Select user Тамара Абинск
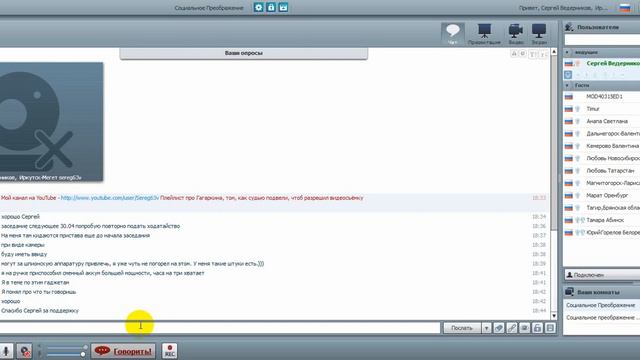This screenshot has width=640, height=360. tap(602, 220)
